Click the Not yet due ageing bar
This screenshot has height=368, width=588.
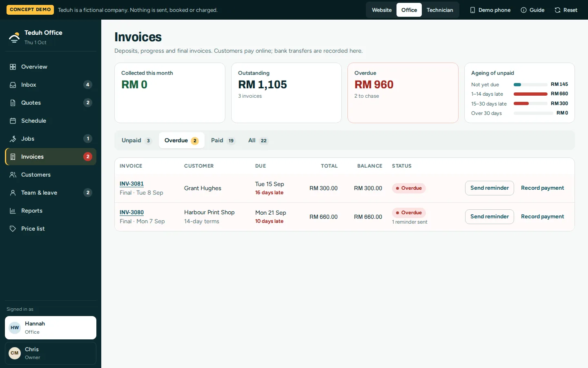(530, 85)
